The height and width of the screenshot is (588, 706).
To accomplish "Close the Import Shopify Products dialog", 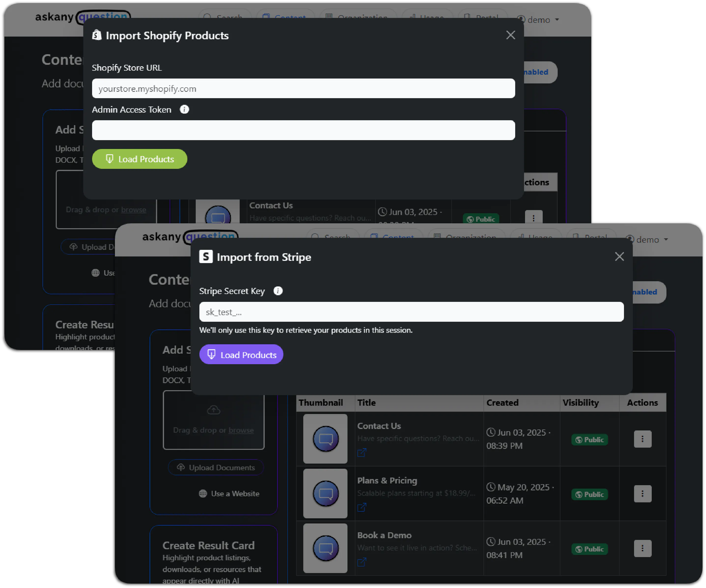I will pyautogui.click(x=510, y=35).
